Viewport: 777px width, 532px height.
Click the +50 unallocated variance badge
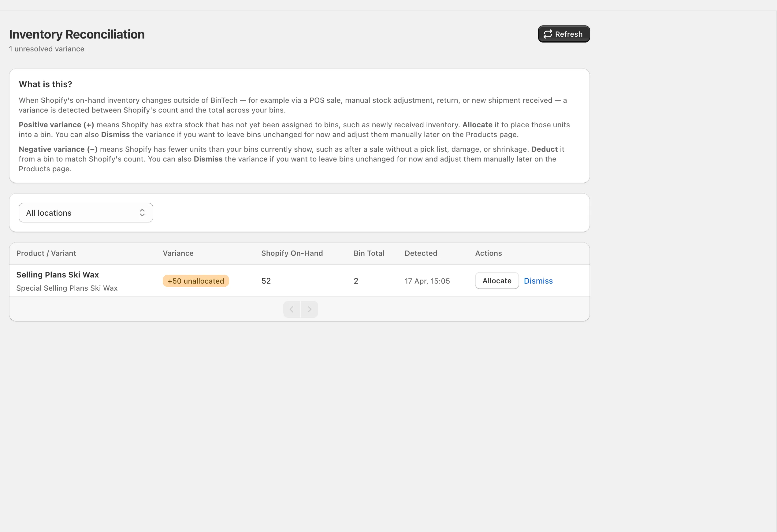(x=195, y=281)
